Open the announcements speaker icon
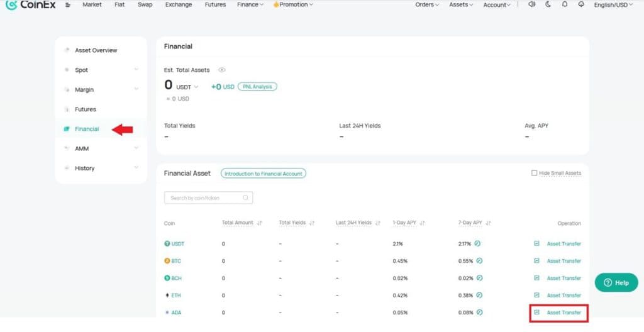644x332 pixels. pyautogui.click(x=532, y=4)
